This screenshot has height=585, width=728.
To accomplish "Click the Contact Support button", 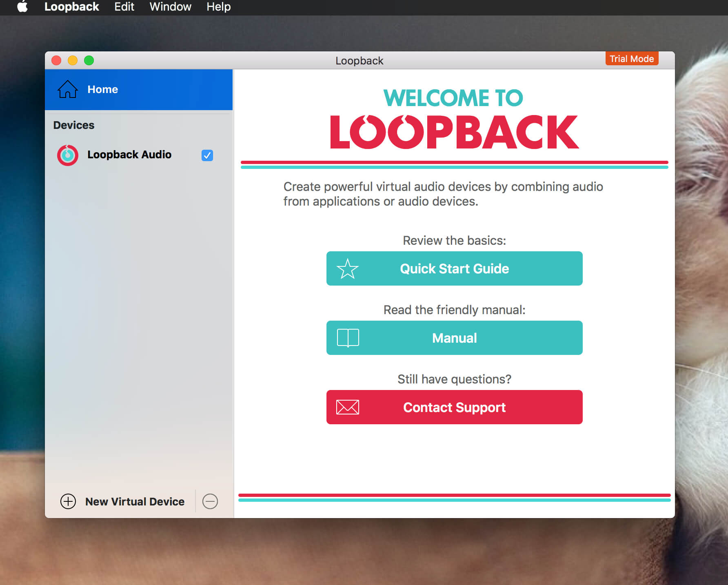I will point(454,407).
